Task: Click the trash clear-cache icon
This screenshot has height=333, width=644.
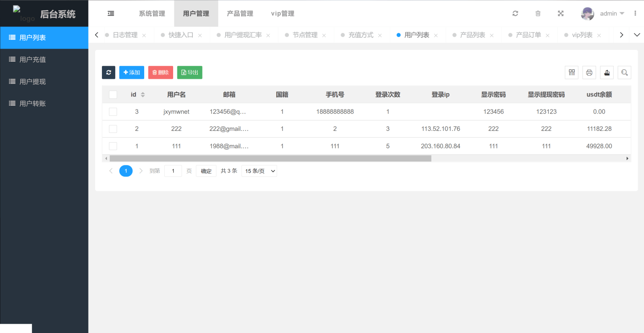Action: pyautogui.click(x=538, y=13)
